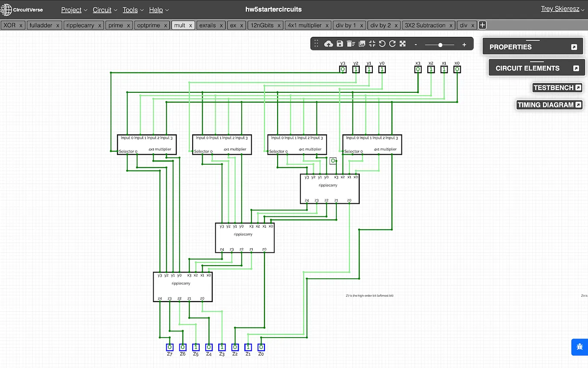Enter fullscreen using the View Fullscreen icon
This screenshot has height=368, width=588.
(402, 44)
